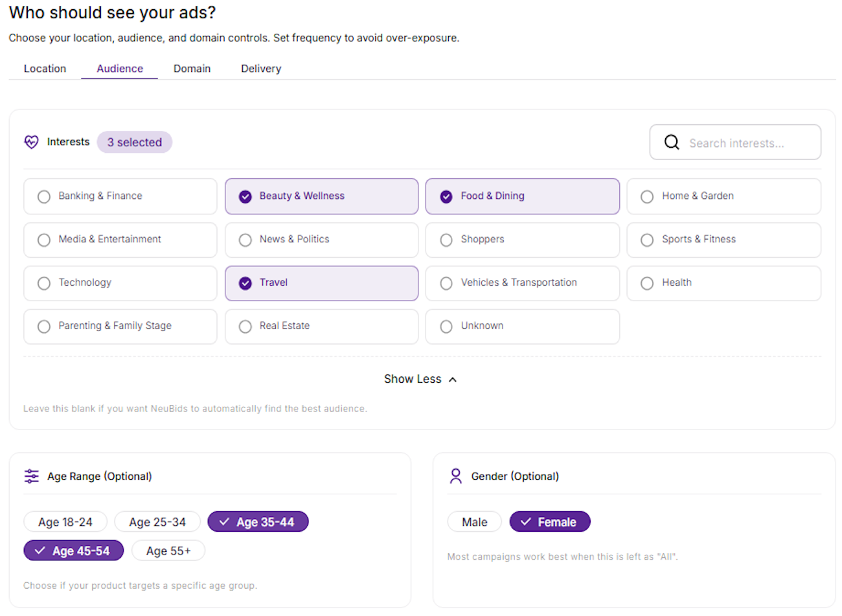Deselect the Age 35-44 range

coord(258,521)
